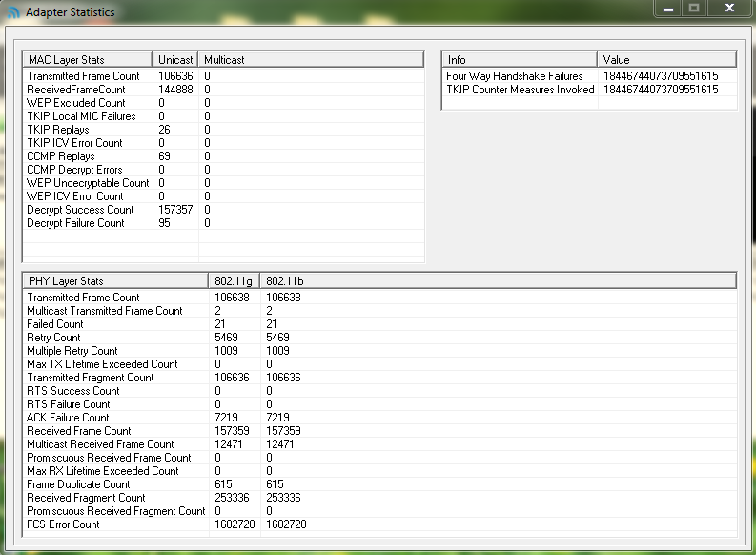Select Max RX Lifetime Exceeded Count row

coord(380,471)
